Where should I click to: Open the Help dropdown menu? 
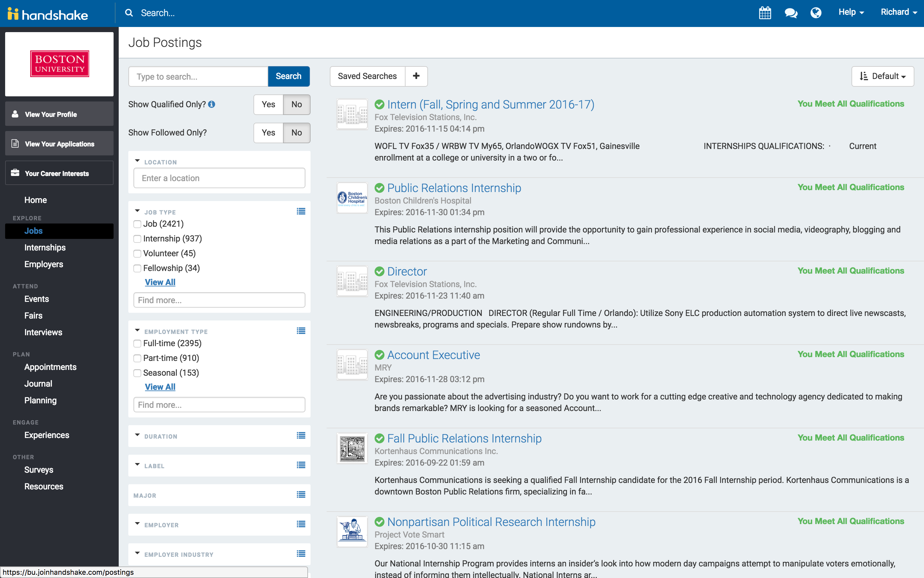pyautogui.click(x=851, y=12)
